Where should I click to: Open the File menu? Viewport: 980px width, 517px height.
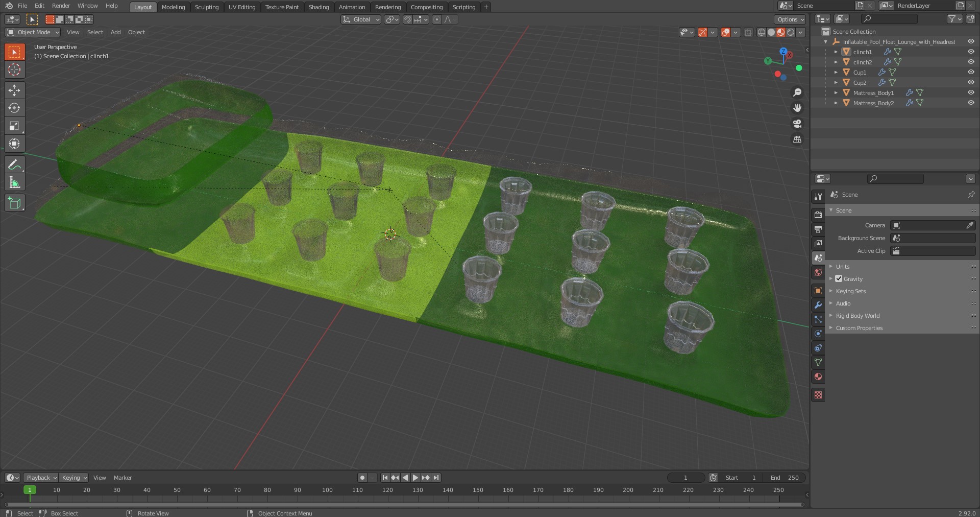pos(22,6)
